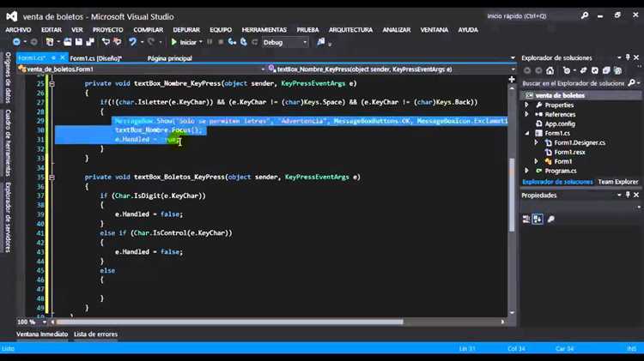The width and height of the screenshot is (644, 361).
Task: Expand the References node
Action: pyautogui.click(x=527, y=114)
